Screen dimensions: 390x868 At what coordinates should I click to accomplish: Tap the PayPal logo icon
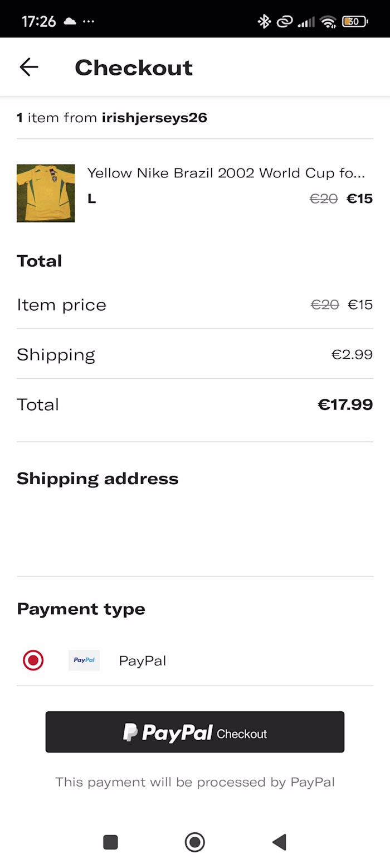pos(84,660)
